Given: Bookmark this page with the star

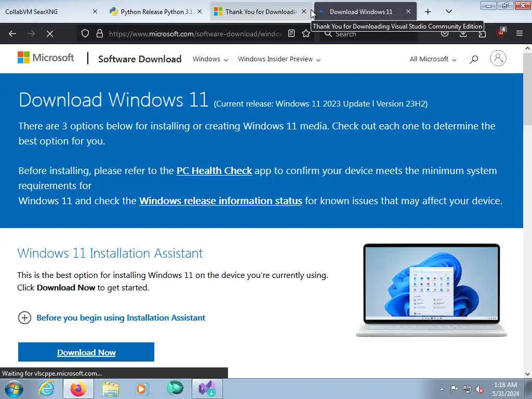Looking at the screenshot, I should (306, 34).
